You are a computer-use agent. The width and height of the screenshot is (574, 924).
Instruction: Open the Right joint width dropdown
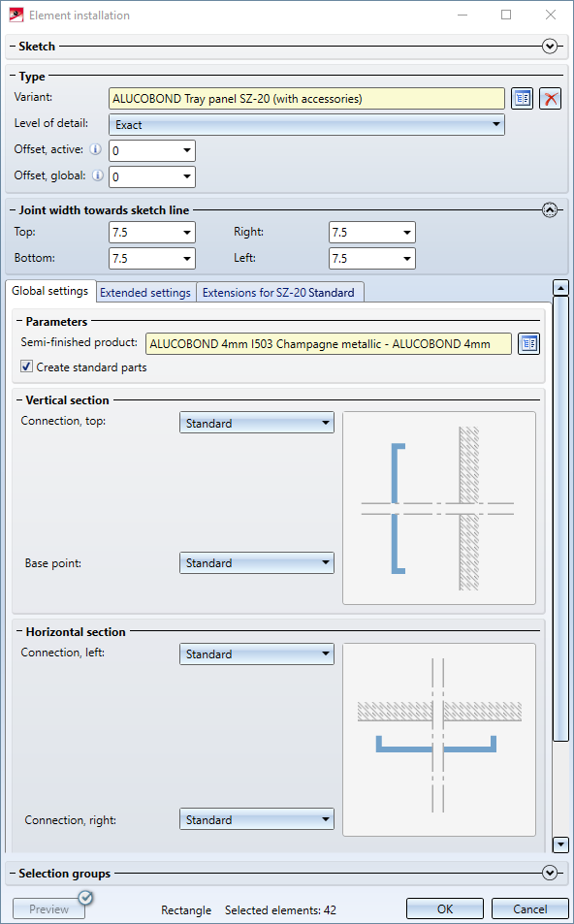pyautogui.click(x=372, y=232)
